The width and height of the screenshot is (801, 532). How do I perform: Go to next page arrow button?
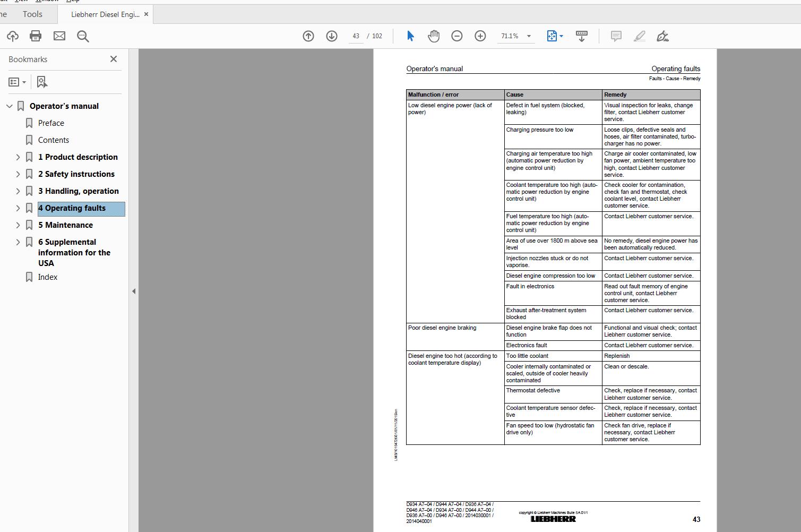click(332, 36)
